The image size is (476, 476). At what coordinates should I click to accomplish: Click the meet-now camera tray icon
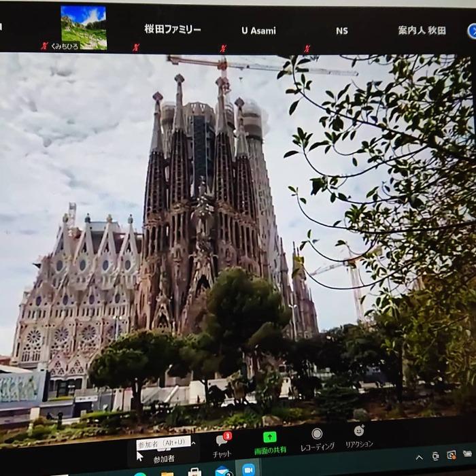click(436, 456)
